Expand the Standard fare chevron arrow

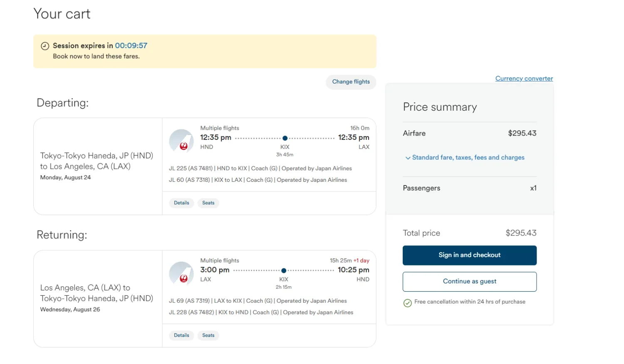click(408, 158)
